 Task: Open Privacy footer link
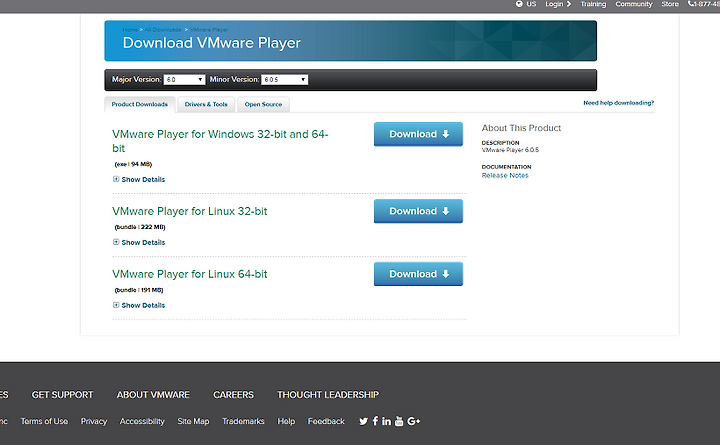click(94, 421)
